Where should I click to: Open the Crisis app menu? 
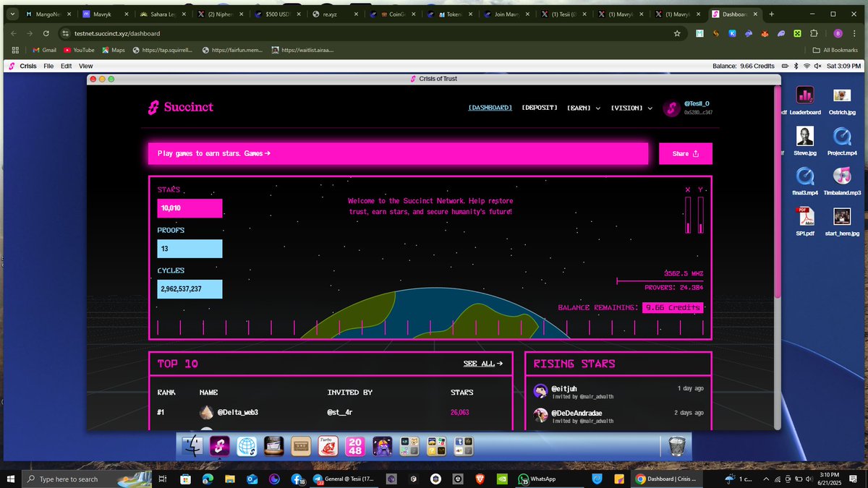(28, 66)
